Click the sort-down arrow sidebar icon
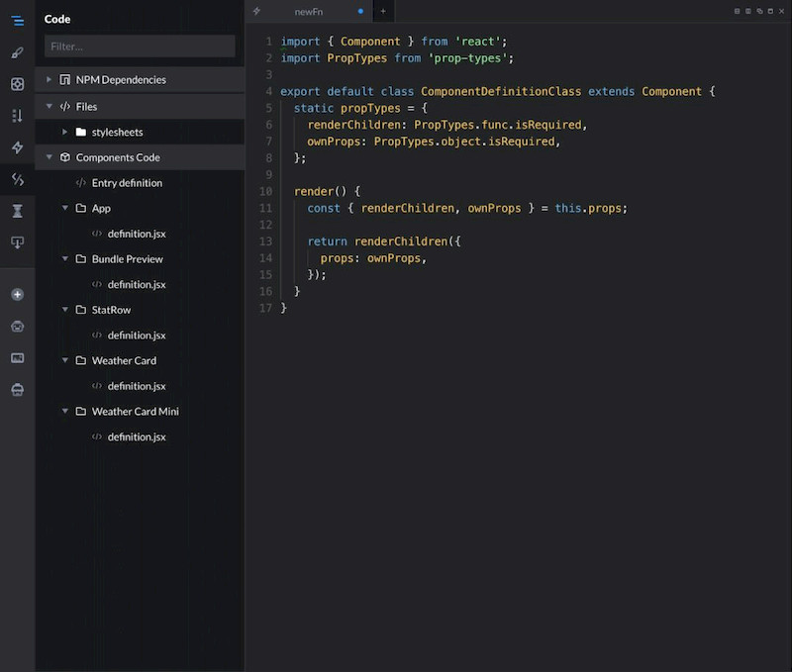This screenshot has width=792, height=672. tap(18, 116)
